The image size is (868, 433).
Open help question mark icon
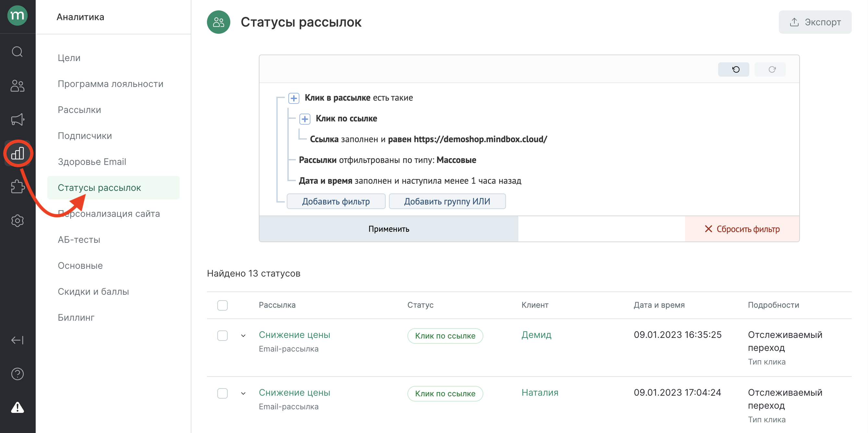pyautogui.click(x=18, y=374)
